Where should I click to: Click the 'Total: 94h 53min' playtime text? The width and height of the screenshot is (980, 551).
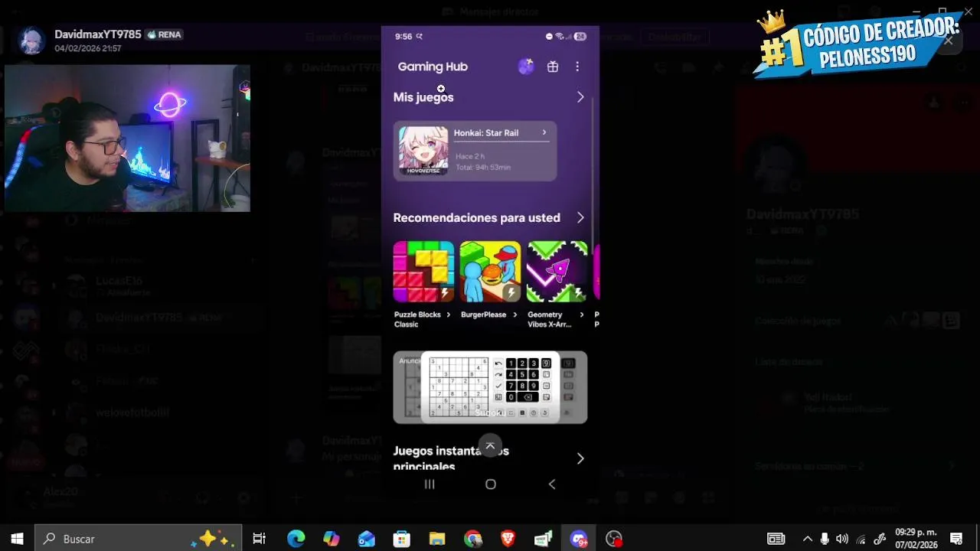483,167
